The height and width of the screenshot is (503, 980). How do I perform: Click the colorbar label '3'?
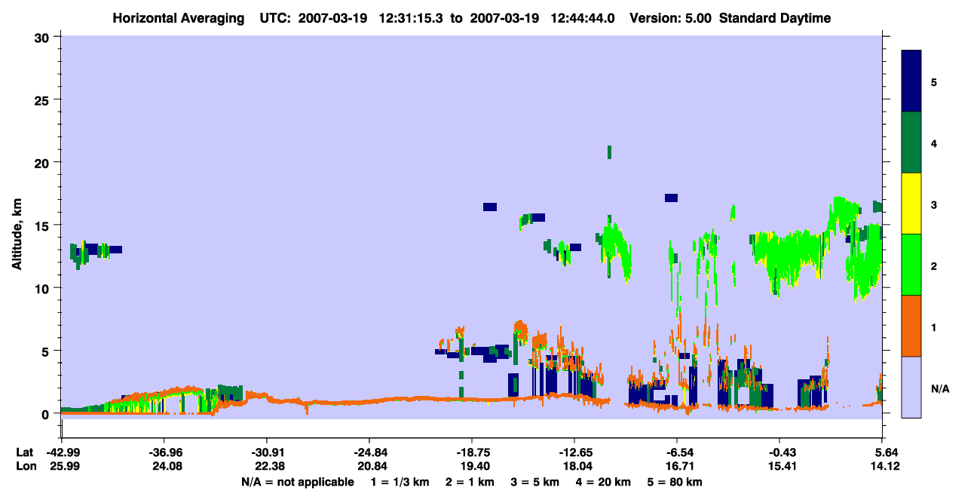[933, 204]
